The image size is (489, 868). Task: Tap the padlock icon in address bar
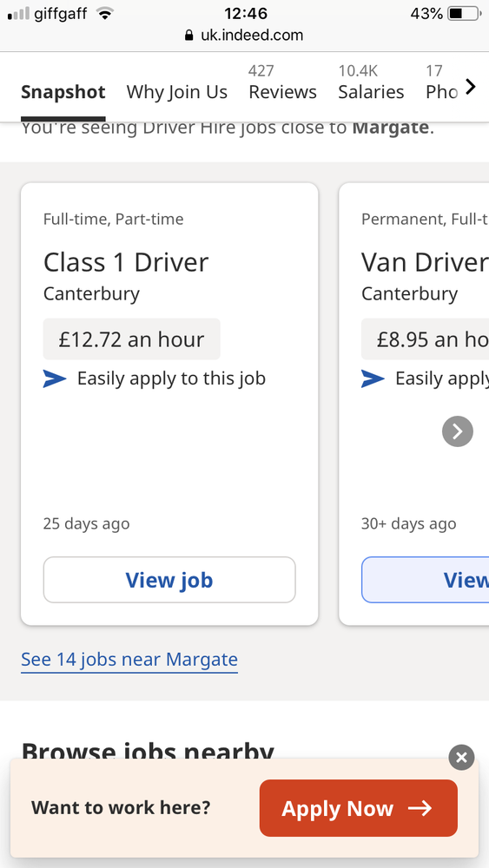188,36
